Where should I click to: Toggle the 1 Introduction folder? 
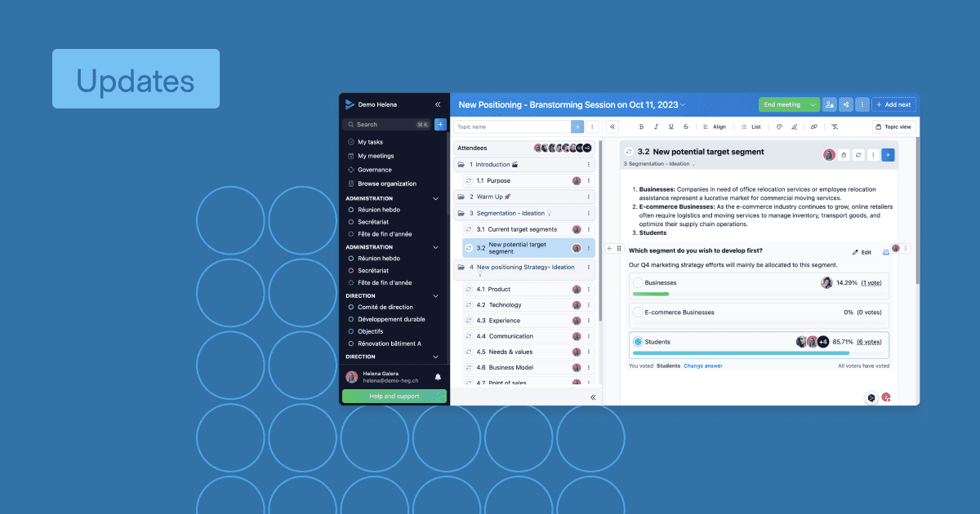coord(461,164)
